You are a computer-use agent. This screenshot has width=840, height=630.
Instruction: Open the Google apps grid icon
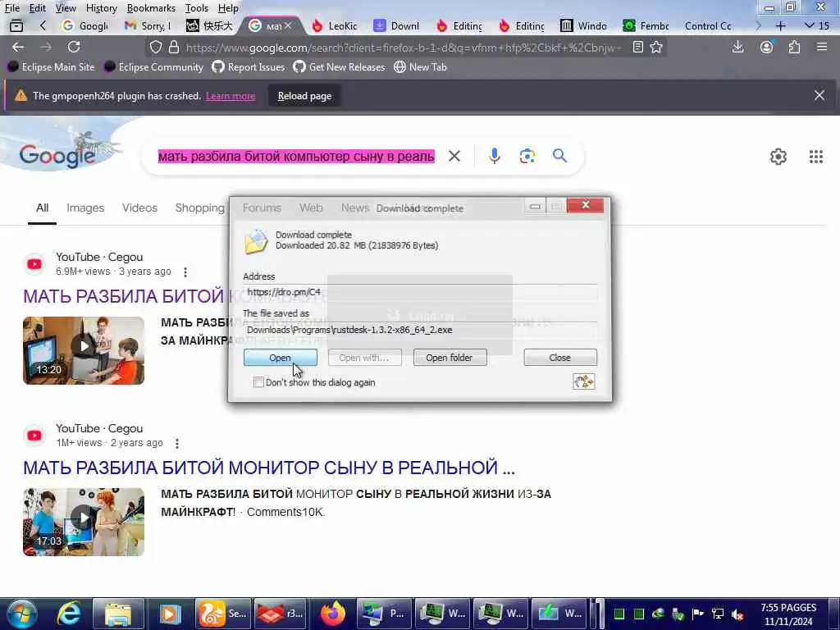816,157
